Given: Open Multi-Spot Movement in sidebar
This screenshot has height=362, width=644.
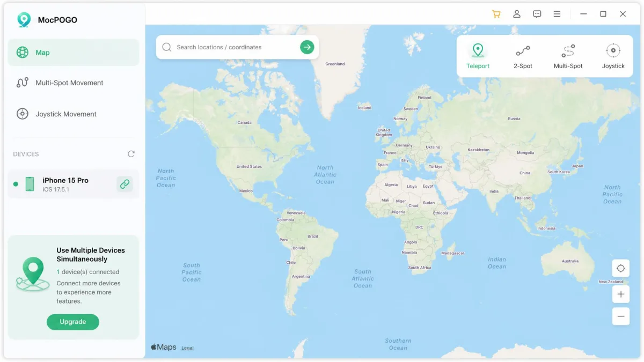Looking at the screenshot, I should [x=74, y=83].
